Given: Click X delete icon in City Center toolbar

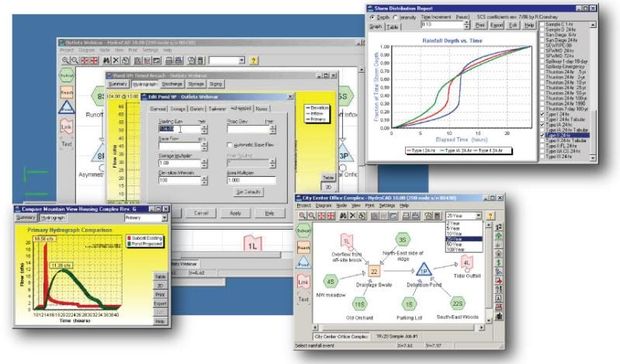Looking at the screenshot, I should (x=352, y=216).
